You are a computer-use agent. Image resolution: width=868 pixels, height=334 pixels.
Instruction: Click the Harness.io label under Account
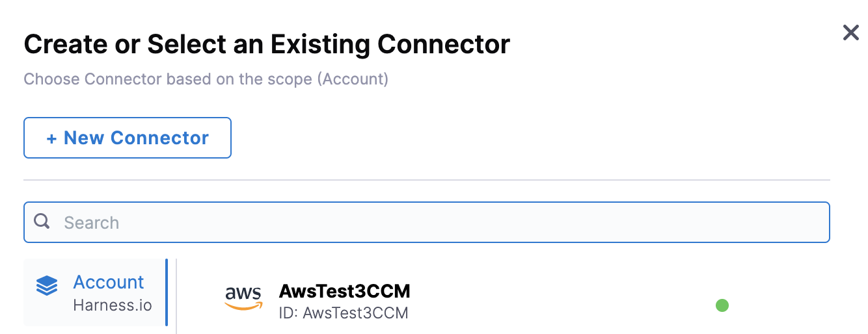[x=113, y=304]
